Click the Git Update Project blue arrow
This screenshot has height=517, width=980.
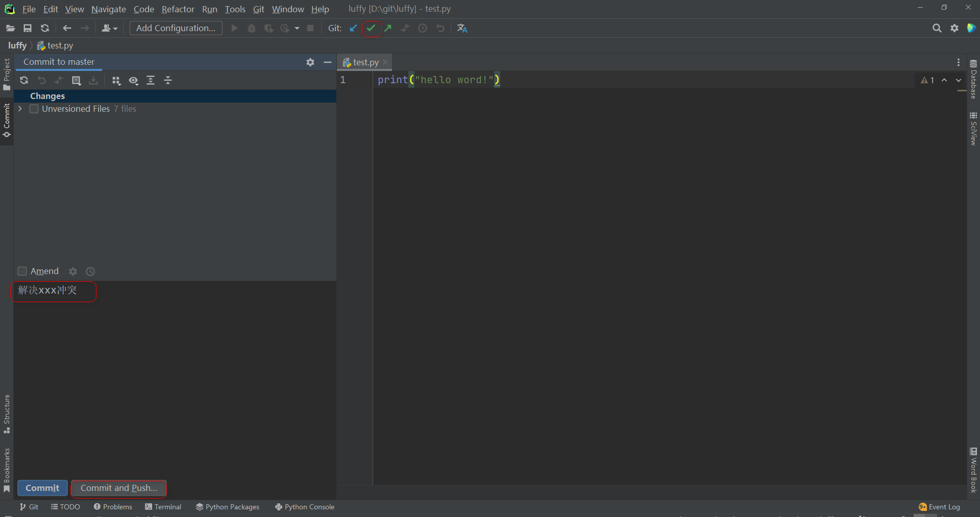(353, 29)
